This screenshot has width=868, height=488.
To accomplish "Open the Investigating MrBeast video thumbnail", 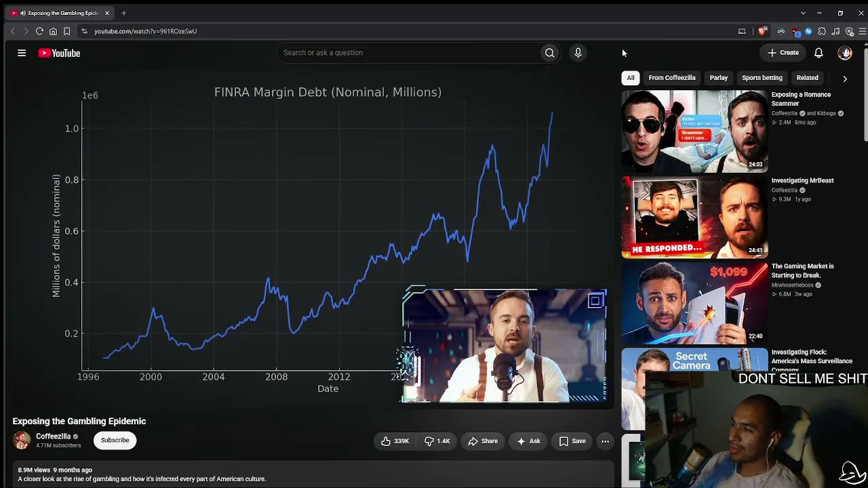I will tap(694, 218).
